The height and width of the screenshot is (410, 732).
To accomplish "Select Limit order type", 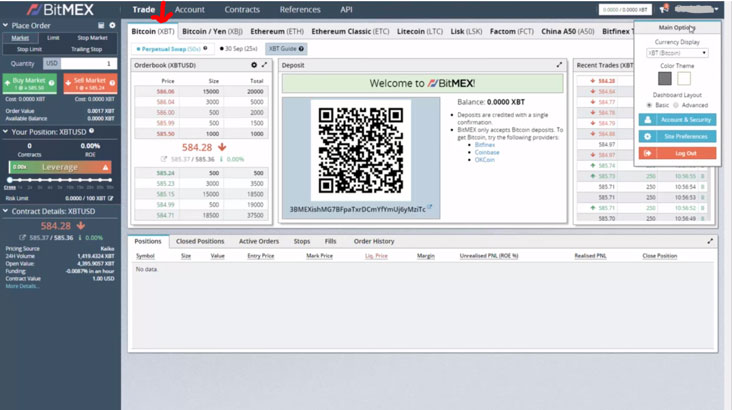I will click(x=53, y=38).
